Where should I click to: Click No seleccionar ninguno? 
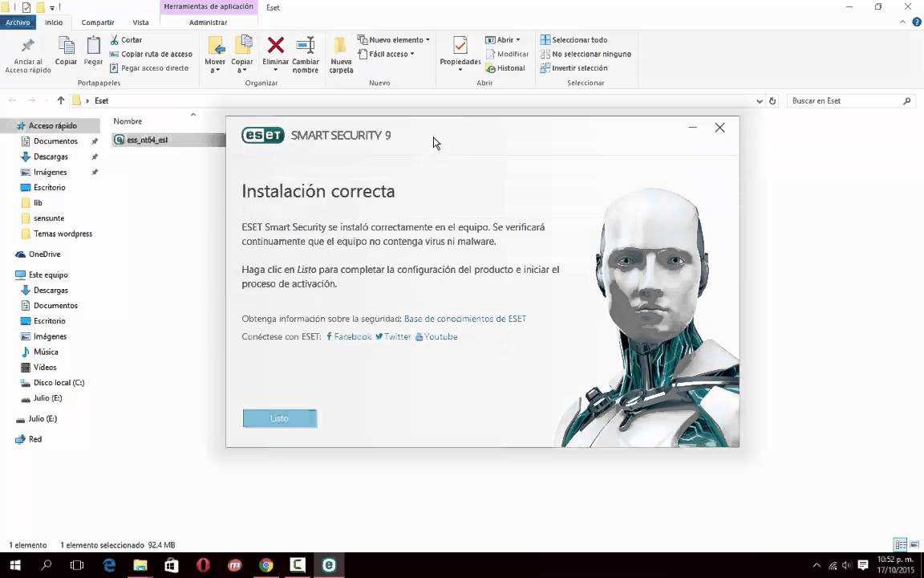(x=586, y=54)
